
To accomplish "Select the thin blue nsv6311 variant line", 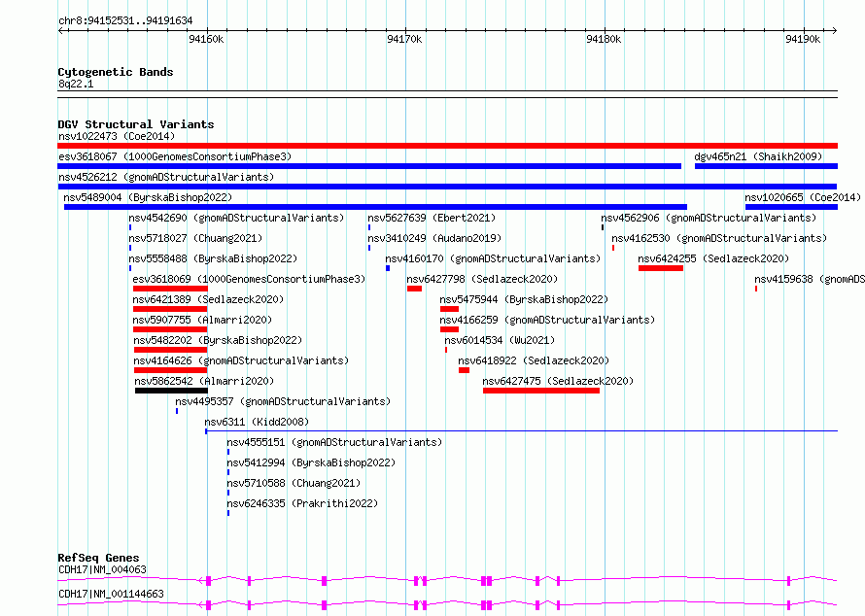I will click(x=521, y=430).
